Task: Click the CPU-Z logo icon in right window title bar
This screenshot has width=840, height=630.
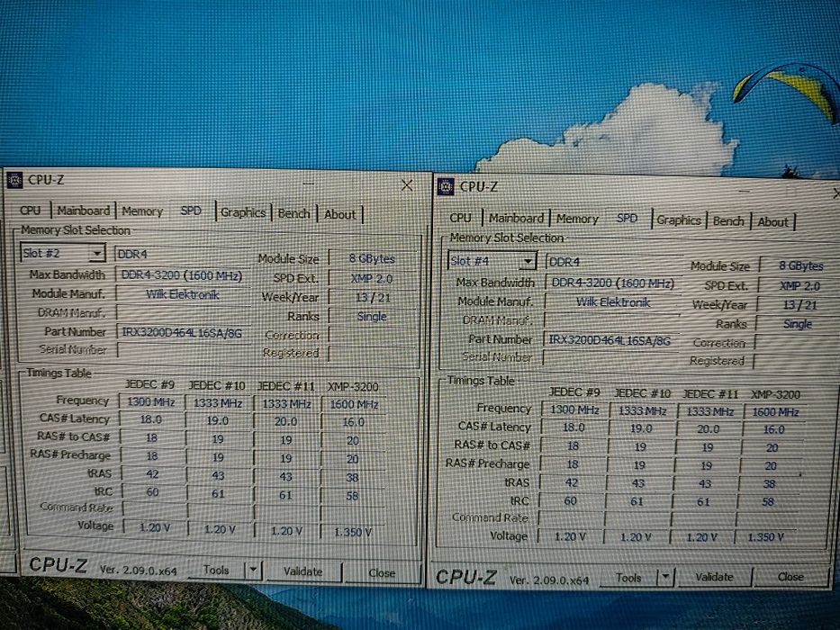Action: click(x=446, y=186)
